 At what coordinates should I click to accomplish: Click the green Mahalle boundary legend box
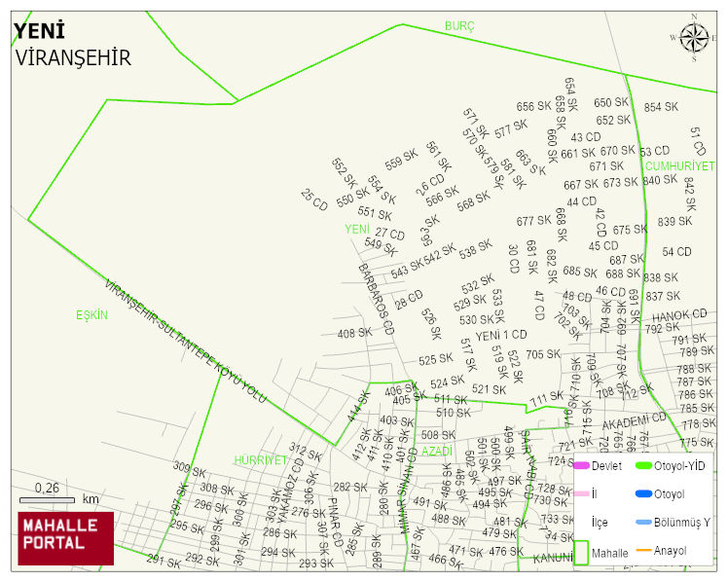(x=581, y=552)
